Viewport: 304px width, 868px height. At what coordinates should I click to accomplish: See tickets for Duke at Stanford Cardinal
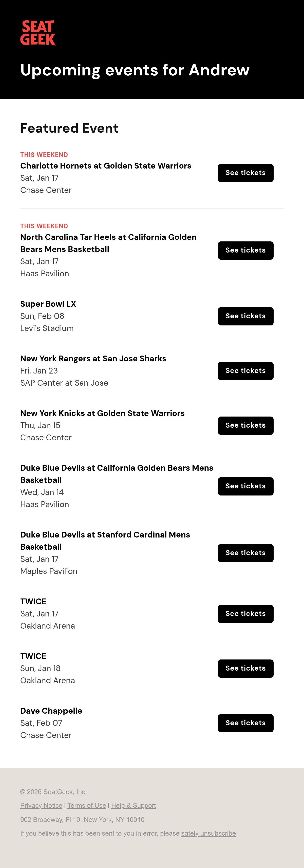tap(245, 553)
